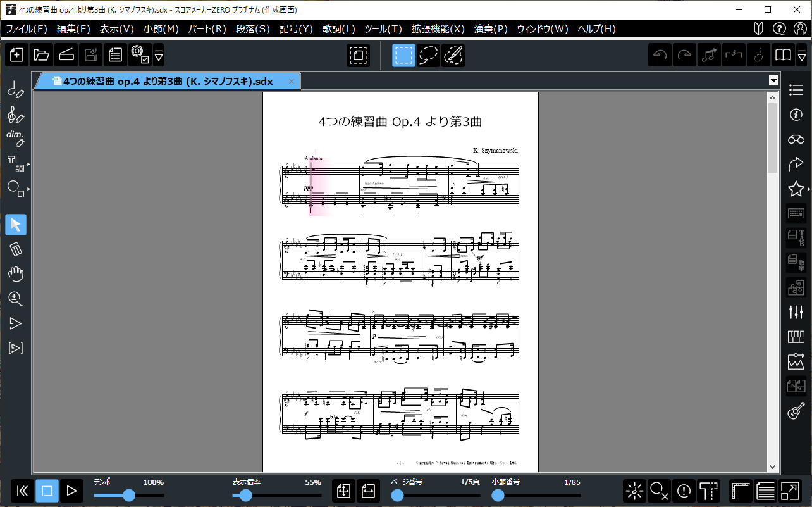Click the undo arrow
The image size is (812, 507).
coord(660,56)
